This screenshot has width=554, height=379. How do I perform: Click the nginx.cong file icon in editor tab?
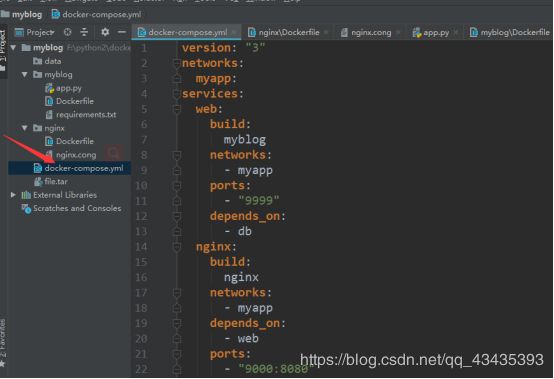[x=344, y=32]
